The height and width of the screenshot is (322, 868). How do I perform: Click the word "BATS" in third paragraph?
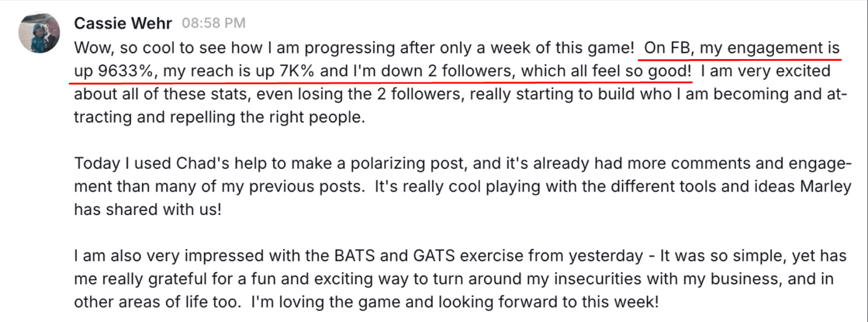pyautogui.click(x=354, y=256)
